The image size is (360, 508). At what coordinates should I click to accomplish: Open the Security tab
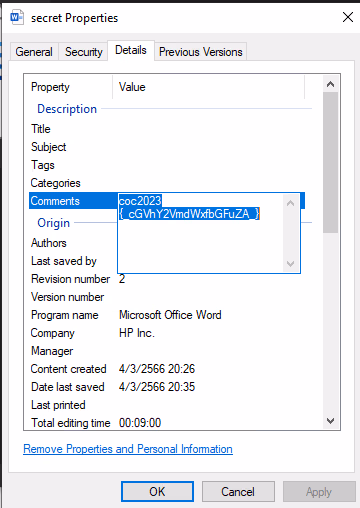point(84,52)
